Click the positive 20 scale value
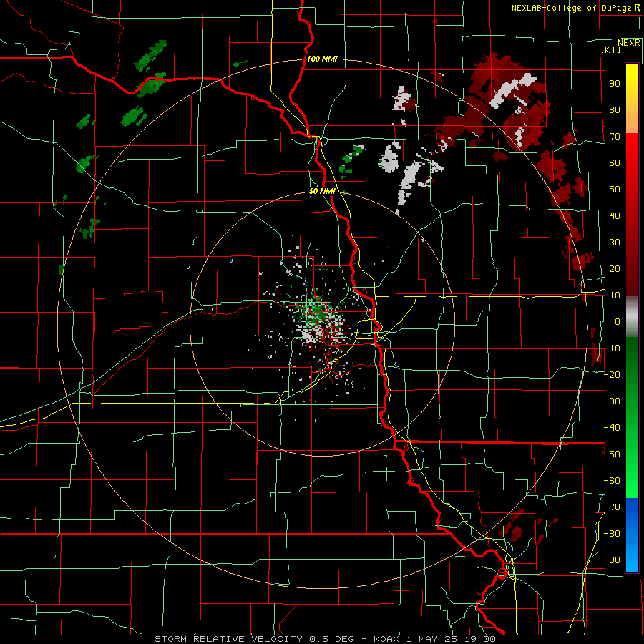644x644 pixels. click(x=615, y=268)
